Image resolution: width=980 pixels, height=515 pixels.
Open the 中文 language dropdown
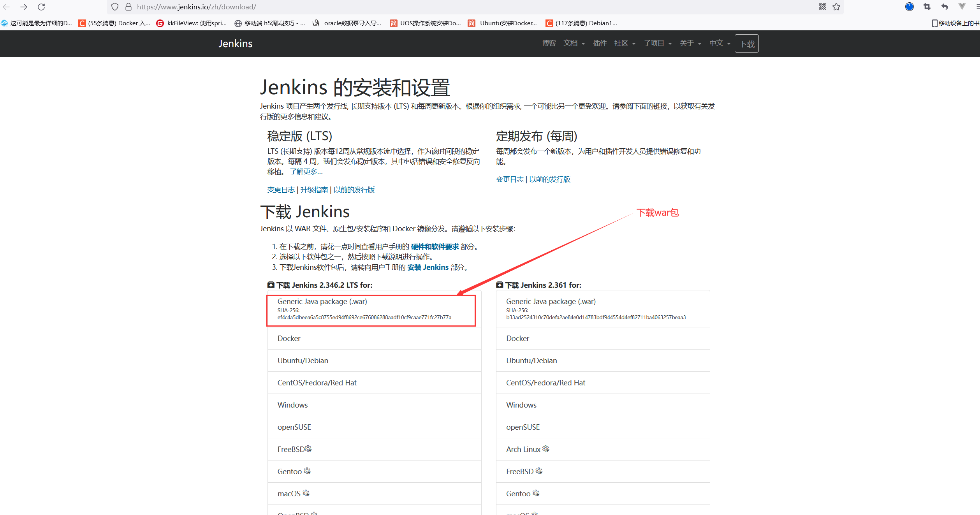pos(719,43)
